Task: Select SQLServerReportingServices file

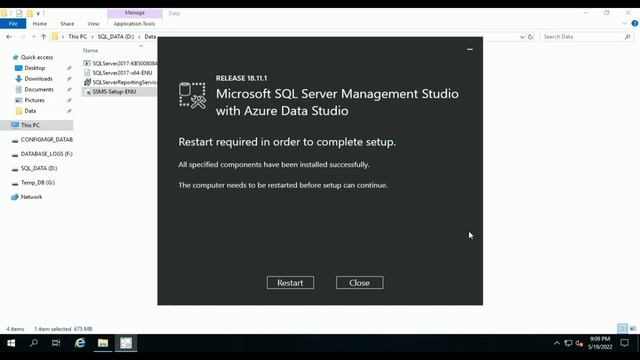Action: 120,82
